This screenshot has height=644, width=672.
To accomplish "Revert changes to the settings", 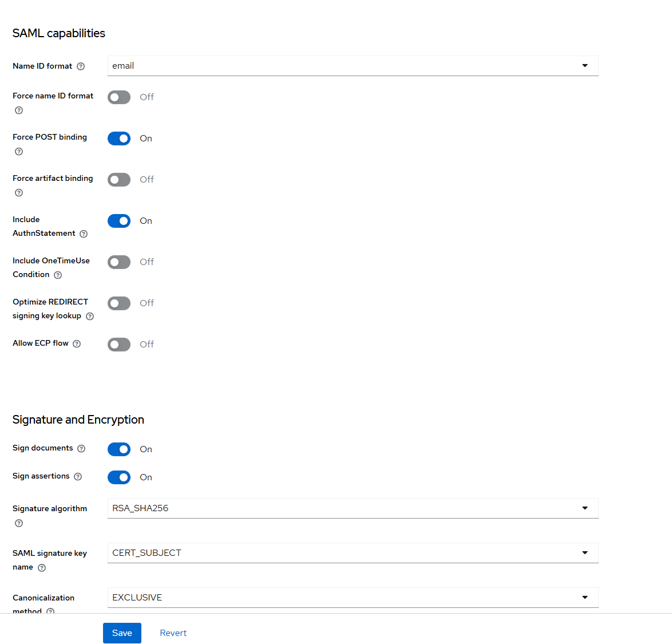I will [173, 633].
